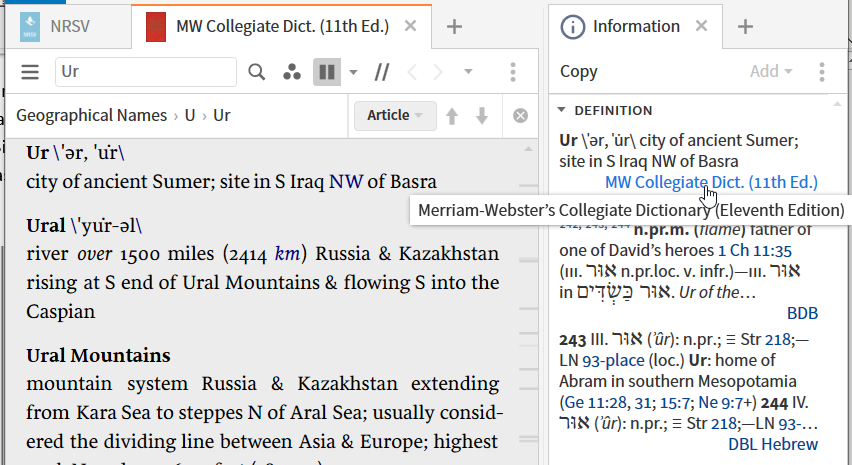Click the km abbreviation link in Ural entry

287,253
